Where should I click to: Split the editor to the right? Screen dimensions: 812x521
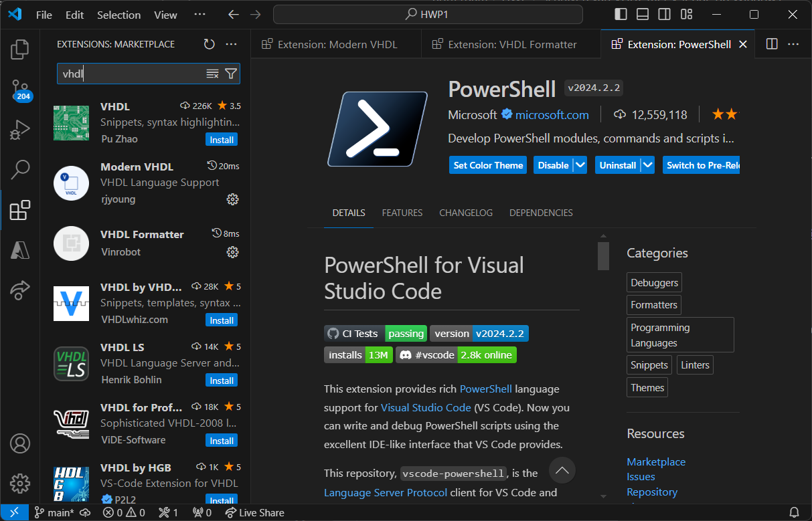772,44
